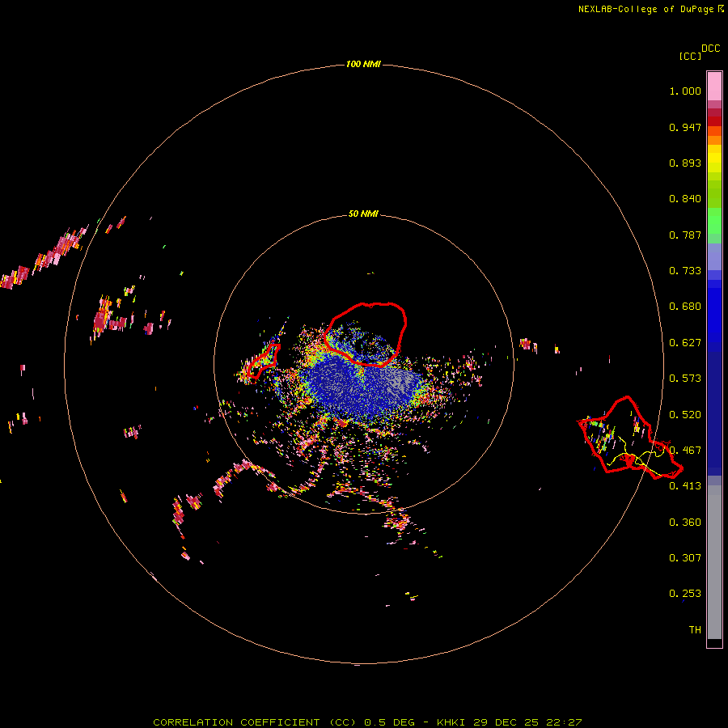Click the 0.253 scale value
Viewport: 728px width, 728px height.
click(x=685, y=594)
